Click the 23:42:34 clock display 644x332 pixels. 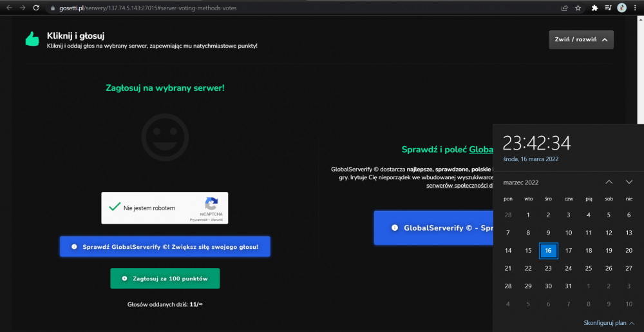click(537, 143)
